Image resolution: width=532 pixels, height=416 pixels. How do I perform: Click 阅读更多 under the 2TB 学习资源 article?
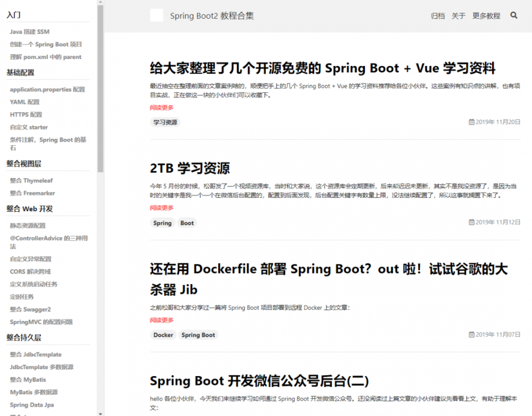[161, 207]
